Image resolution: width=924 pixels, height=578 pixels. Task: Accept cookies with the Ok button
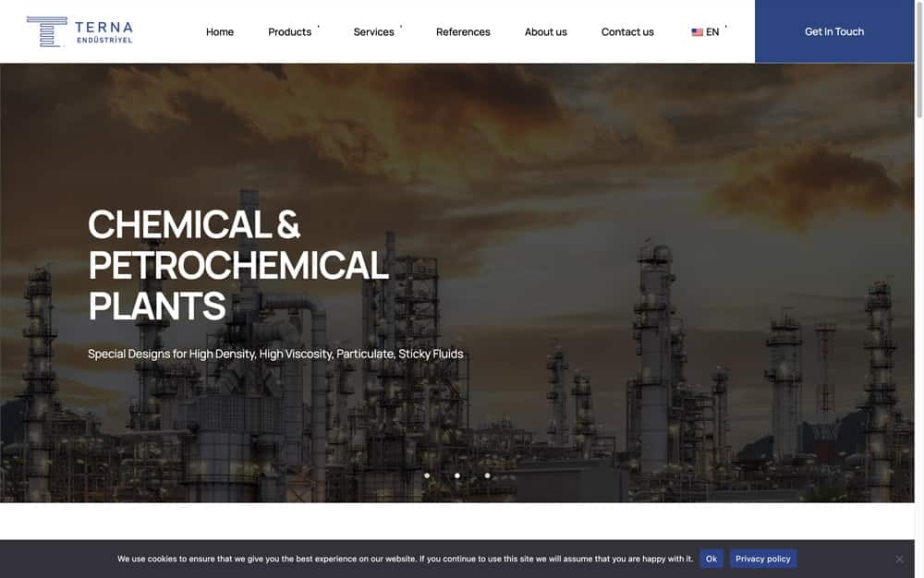pos(711,559)
